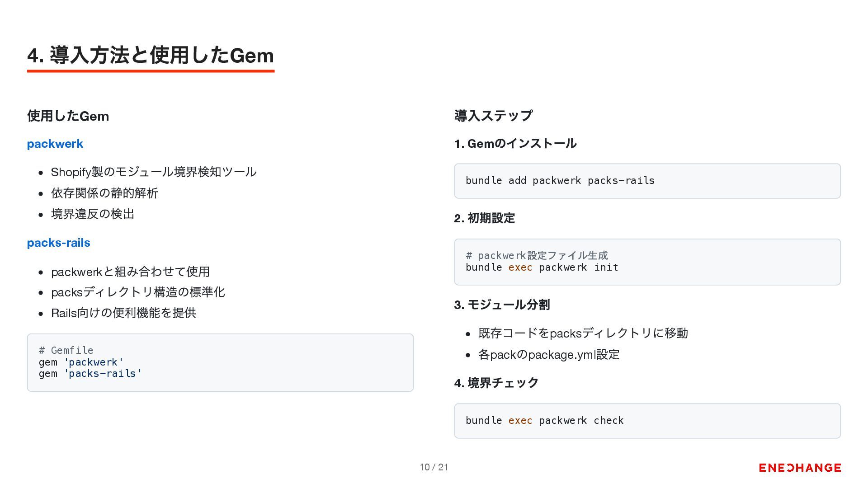
Task: Click the packwerk init code block
Action: click(x=647, y=262)
